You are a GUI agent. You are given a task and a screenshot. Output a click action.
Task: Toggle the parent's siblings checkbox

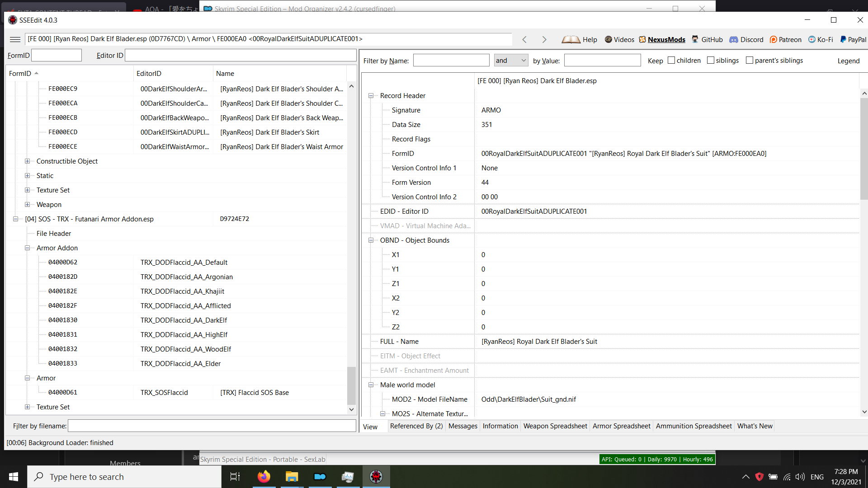(x=750, y=60)
